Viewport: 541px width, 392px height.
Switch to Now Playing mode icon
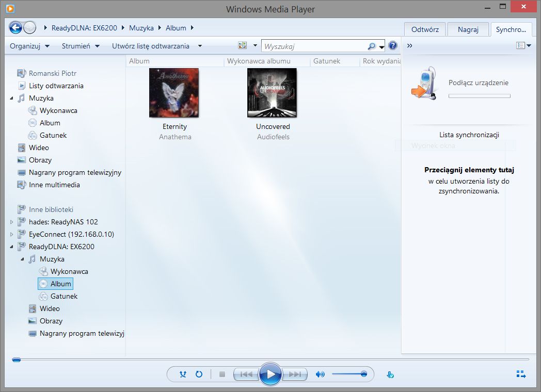(x=521, y=374)
